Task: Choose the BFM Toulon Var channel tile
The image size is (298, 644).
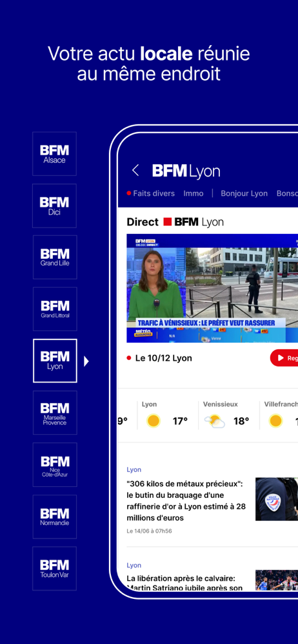Action: (x=54, y=569)
